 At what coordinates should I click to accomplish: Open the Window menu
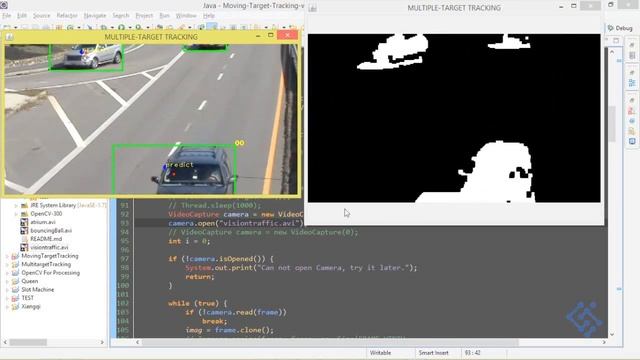click(x=186, y=16)
